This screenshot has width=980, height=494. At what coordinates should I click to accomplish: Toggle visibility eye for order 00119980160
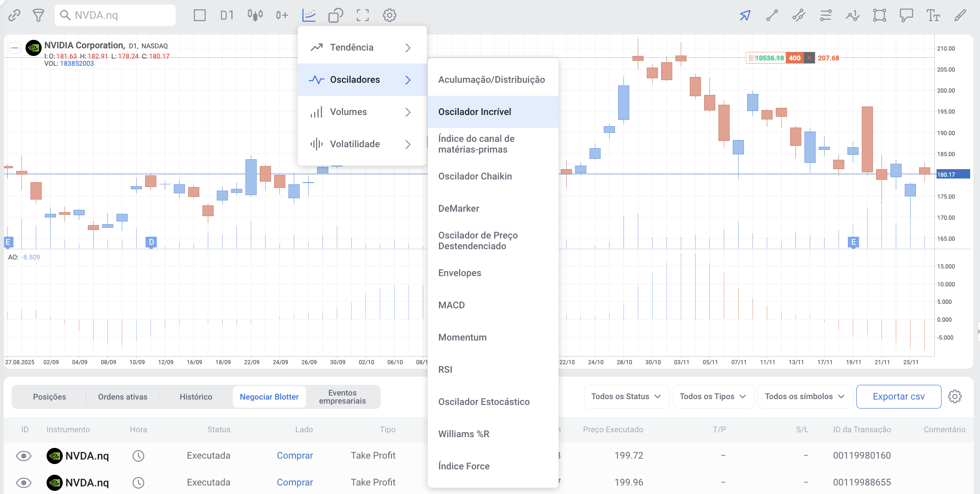point(24,456)
